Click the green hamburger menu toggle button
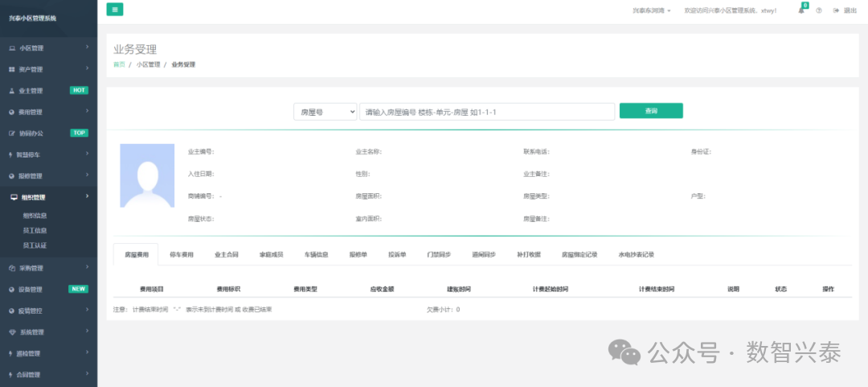868x387 pixels. (115, 10)
